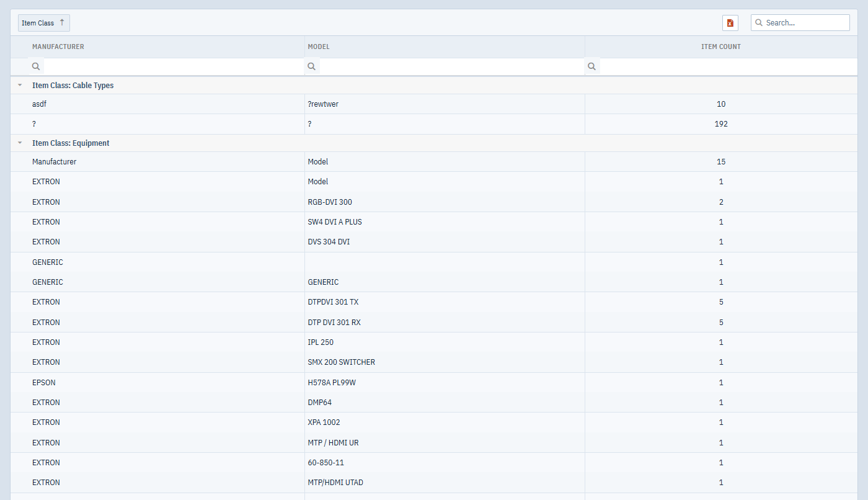Click the '?rewtwer' model cell

point(445,104)
